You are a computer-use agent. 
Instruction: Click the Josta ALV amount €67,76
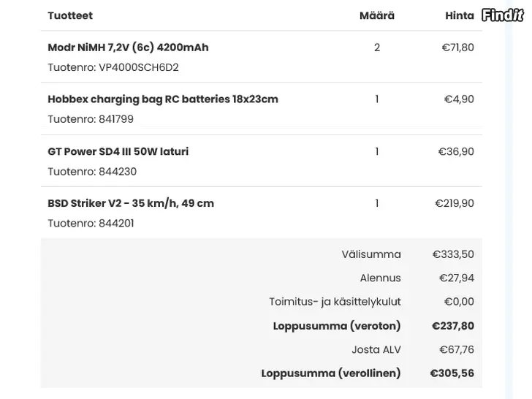coord(456,349)
